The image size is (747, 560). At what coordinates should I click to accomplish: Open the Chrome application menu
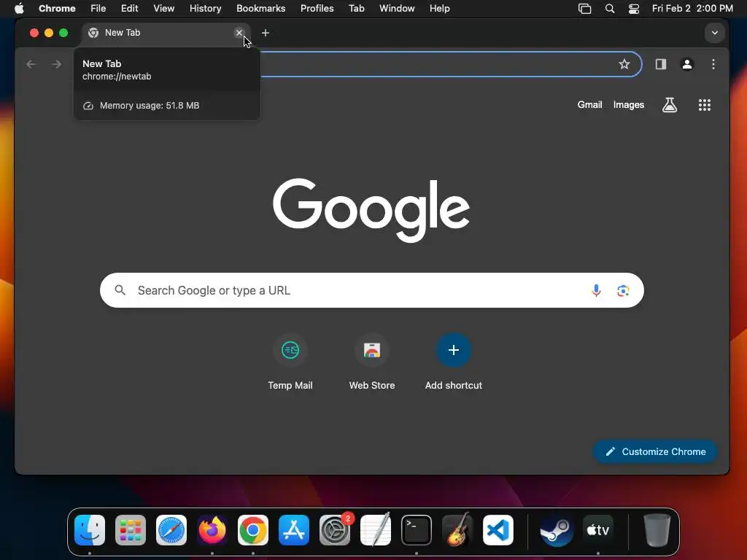pos(57,8)
